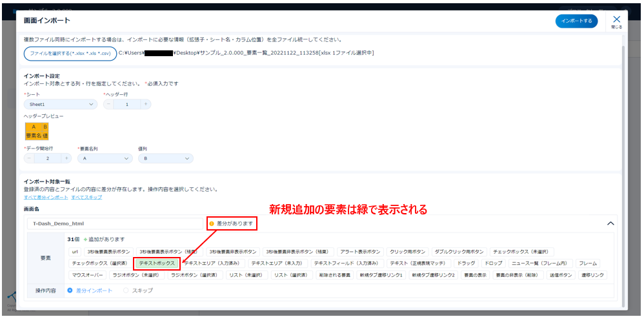Open the 要素名列 column dropdown

(105, 158)
